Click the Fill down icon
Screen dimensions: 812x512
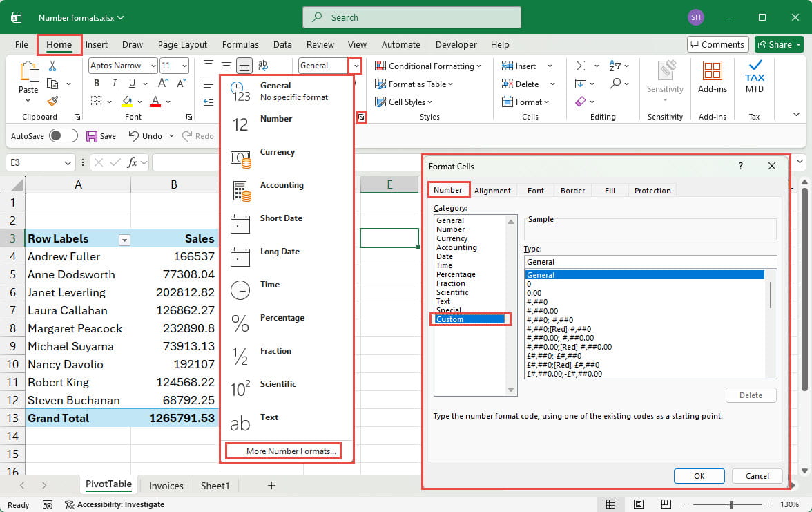click(581, 84)
